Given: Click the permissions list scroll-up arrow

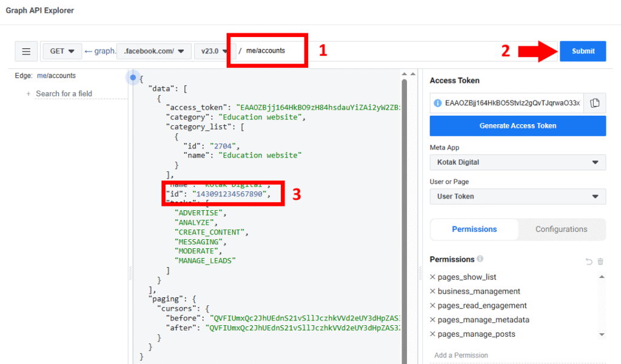Looking at the screenshot, I should (x=602, y=277).
